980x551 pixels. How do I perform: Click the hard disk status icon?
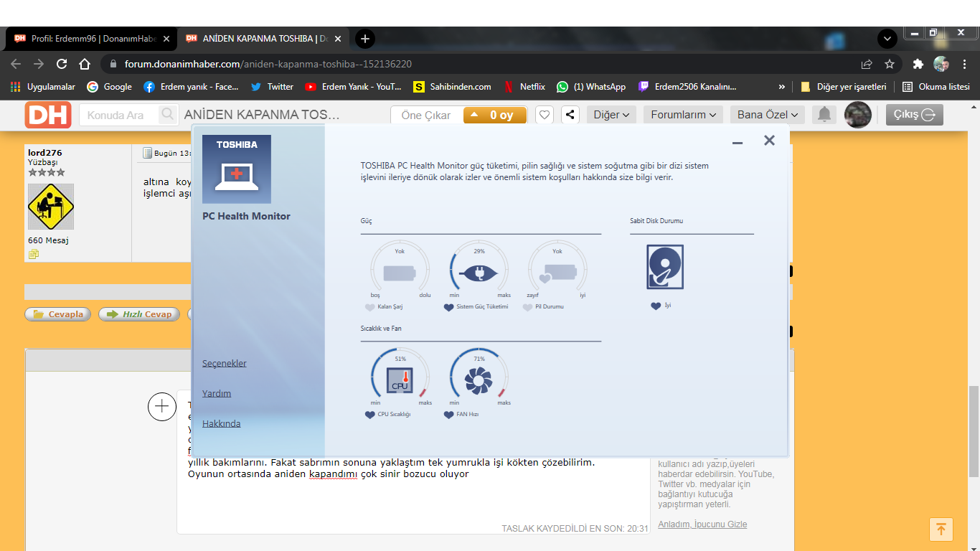664,267
